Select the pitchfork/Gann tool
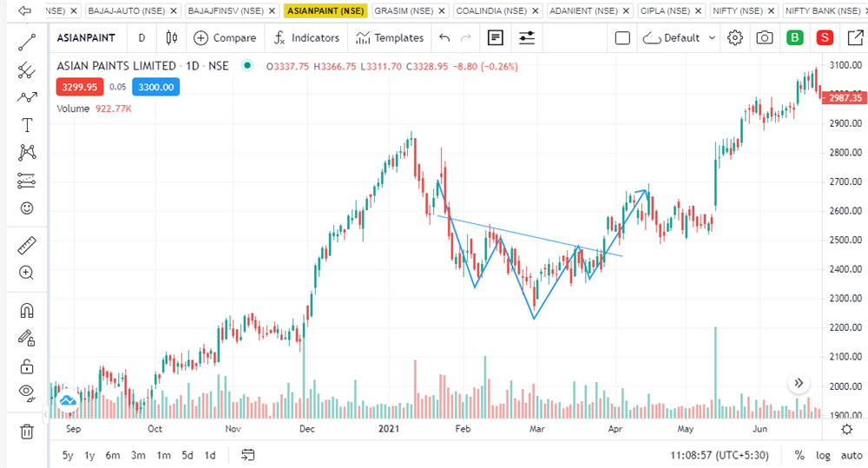This screenshot has height=468, width=868. tap(27, 70)
